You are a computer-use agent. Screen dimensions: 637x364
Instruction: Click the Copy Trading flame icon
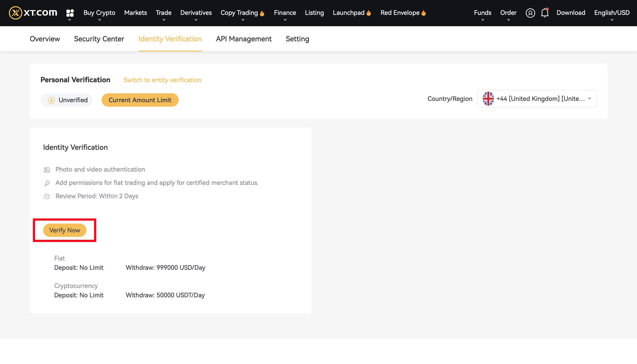262,13
